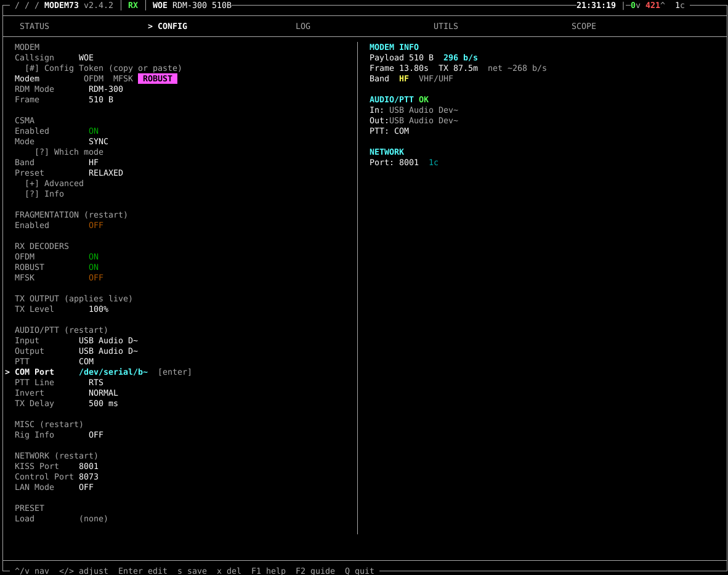Change the PTT COM method

(86, 362)
